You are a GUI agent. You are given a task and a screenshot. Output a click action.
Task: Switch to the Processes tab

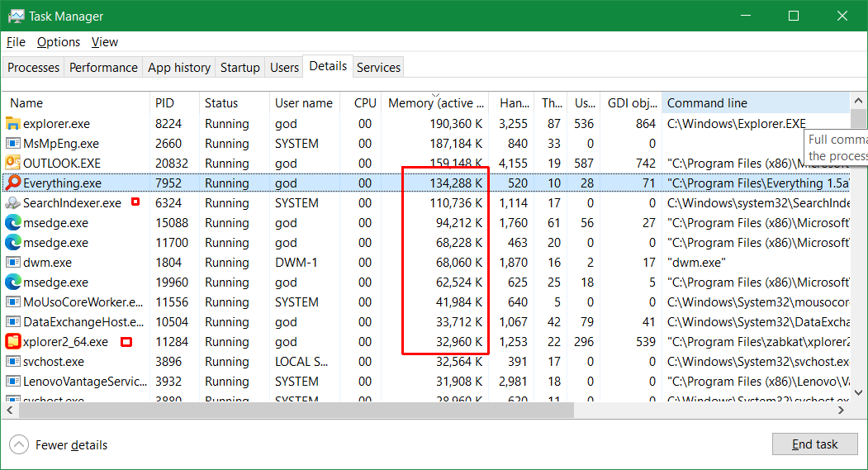pyautogui.click(x=33, y=68)
